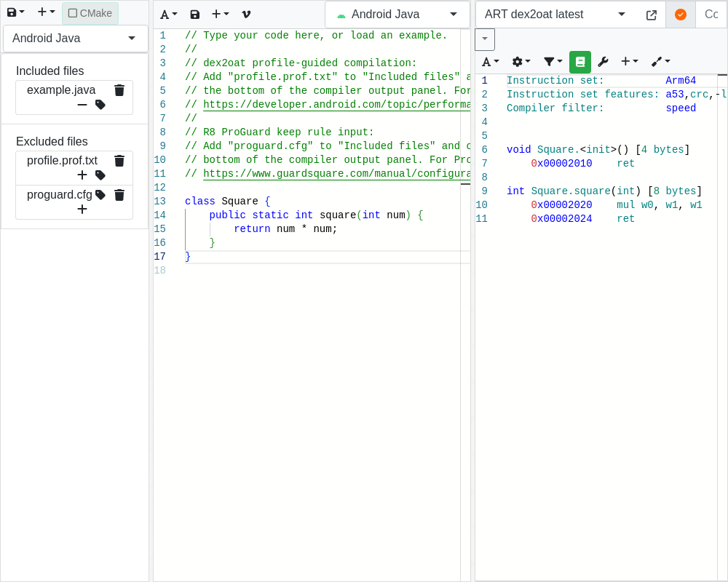Open editor font size menu
Image resolution: width=728 pixels, height=582 pixels.
(x=168, y=15)
